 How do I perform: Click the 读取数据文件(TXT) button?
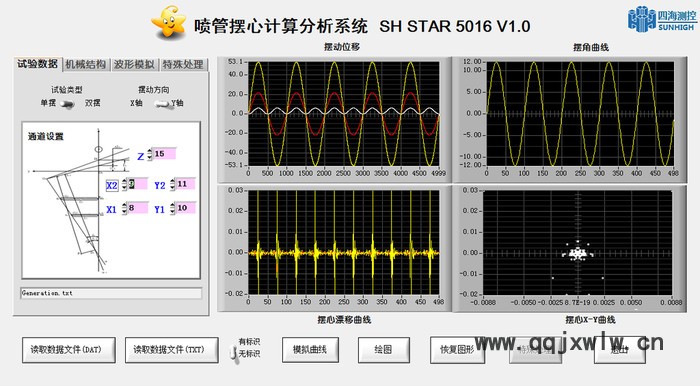(x=172, y=350)
